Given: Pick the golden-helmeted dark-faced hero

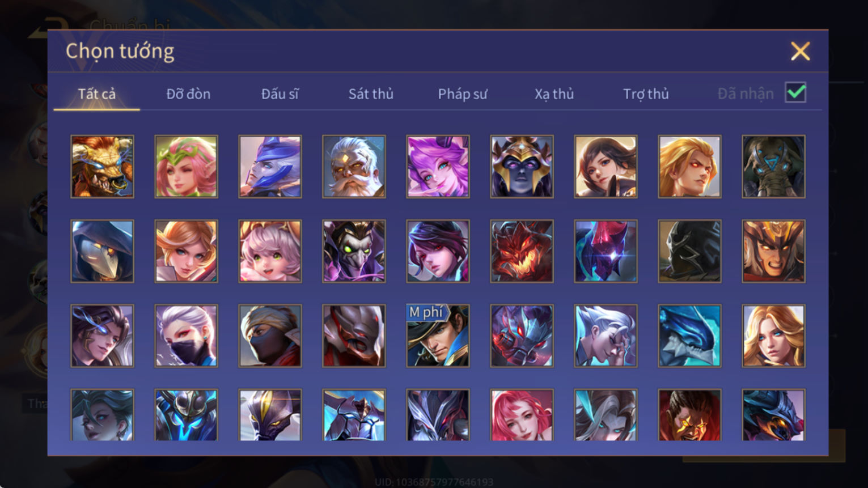Looking at the screenshot, I should [522, 167].
